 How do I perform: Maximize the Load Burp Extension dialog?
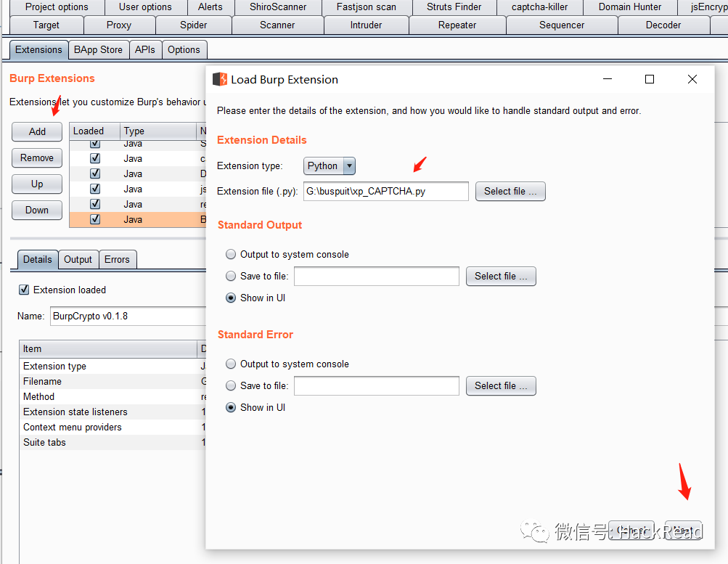(650, 79)
